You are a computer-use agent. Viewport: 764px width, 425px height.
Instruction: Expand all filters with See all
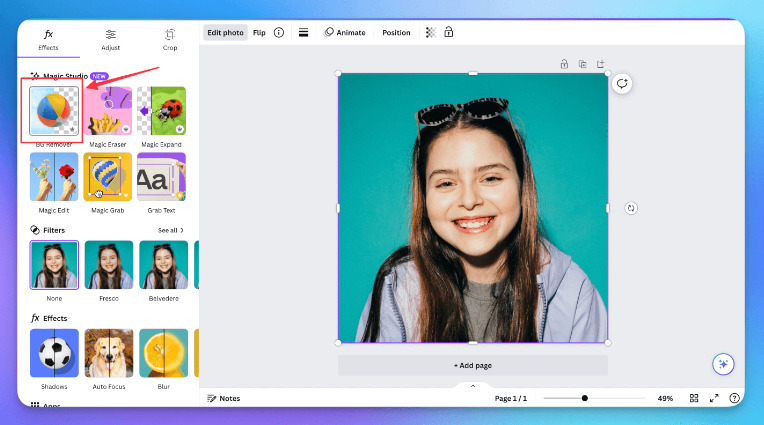click(170, 230)
